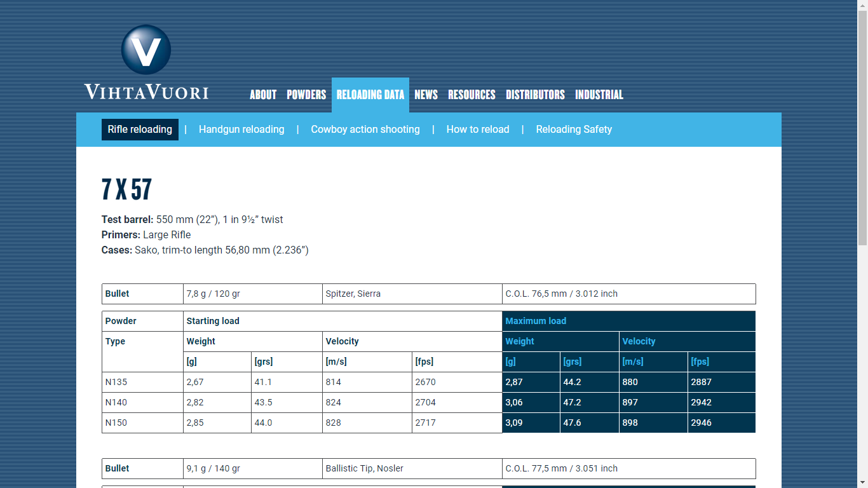868x488 pixels.
Task: Click the 7 X 57 heading
Action: click(127, 189)
